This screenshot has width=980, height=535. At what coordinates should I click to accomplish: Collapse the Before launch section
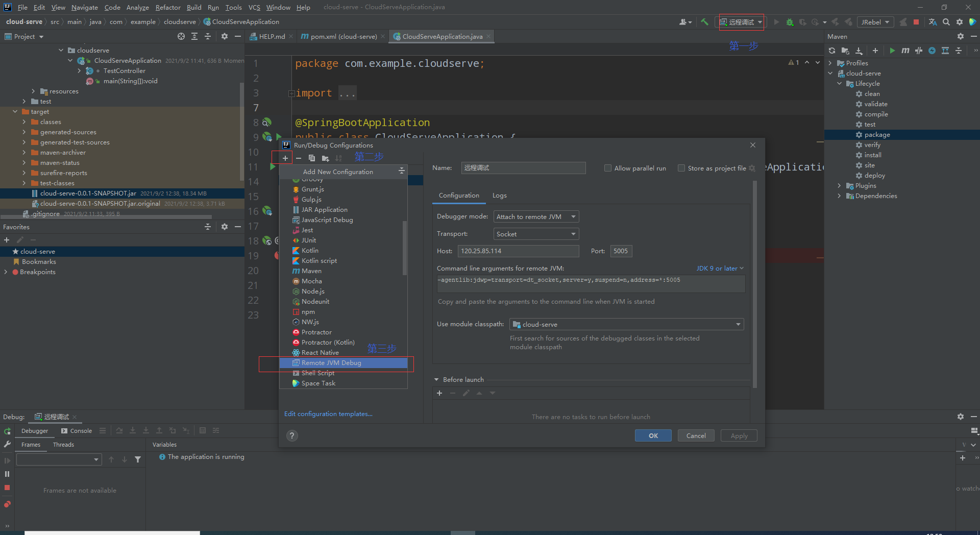[x=436, y=380]
